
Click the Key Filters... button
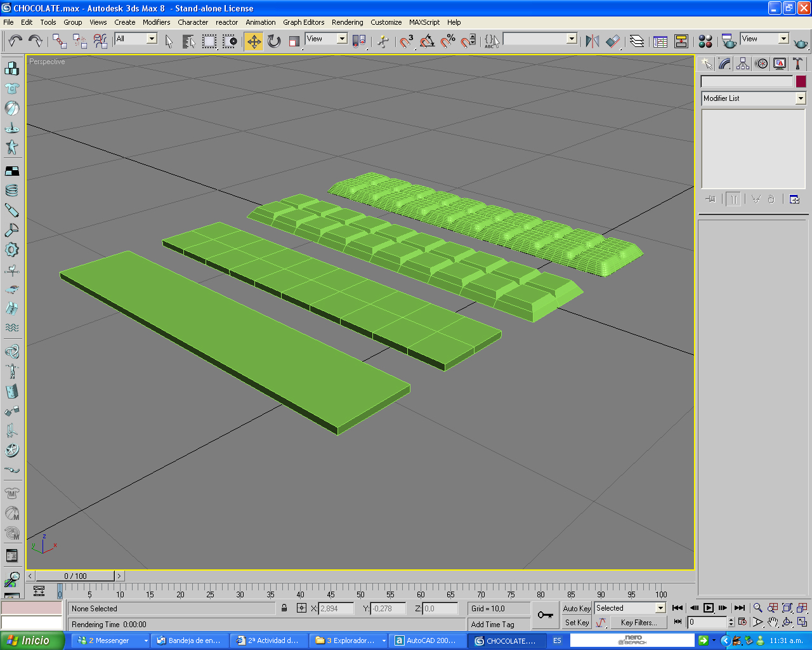point(639,623)
